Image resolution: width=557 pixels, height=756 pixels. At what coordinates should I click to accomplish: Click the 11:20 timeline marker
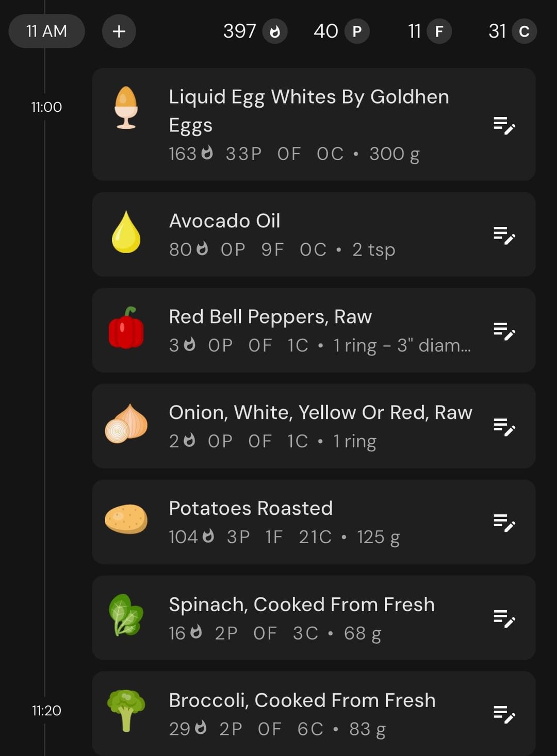tap(46, 711)
